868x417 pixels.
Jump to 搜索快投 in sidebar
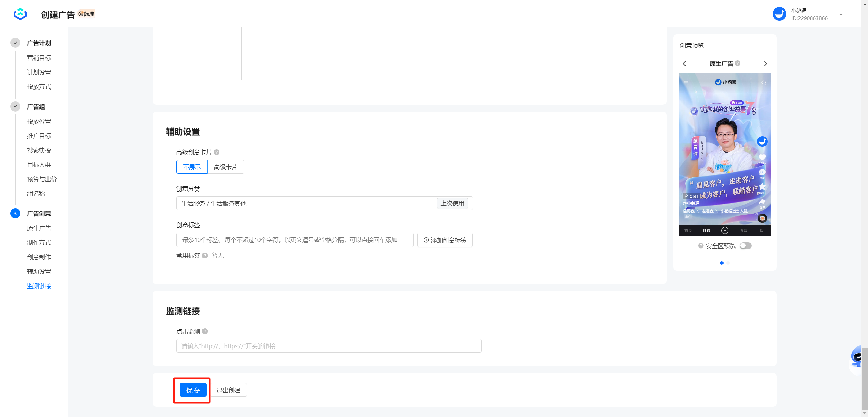click(x=39, y=151)
